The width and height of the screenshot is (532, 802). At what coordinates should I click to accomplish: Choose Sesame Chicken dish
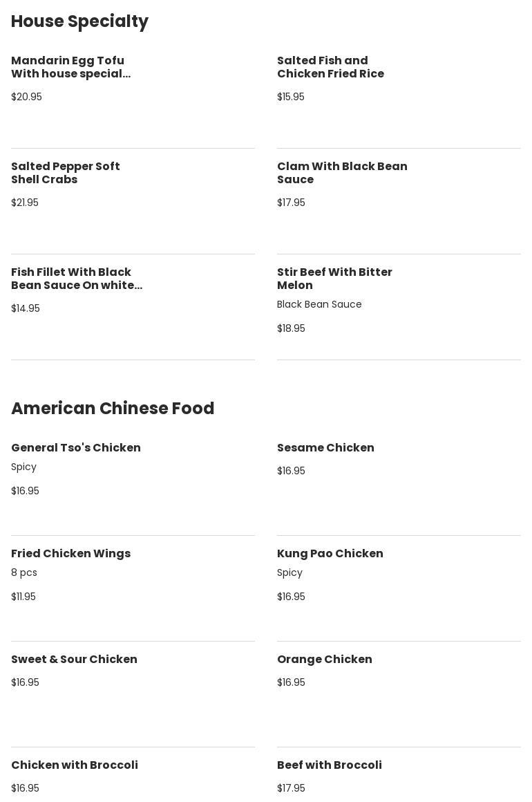[x=325, y=448]
